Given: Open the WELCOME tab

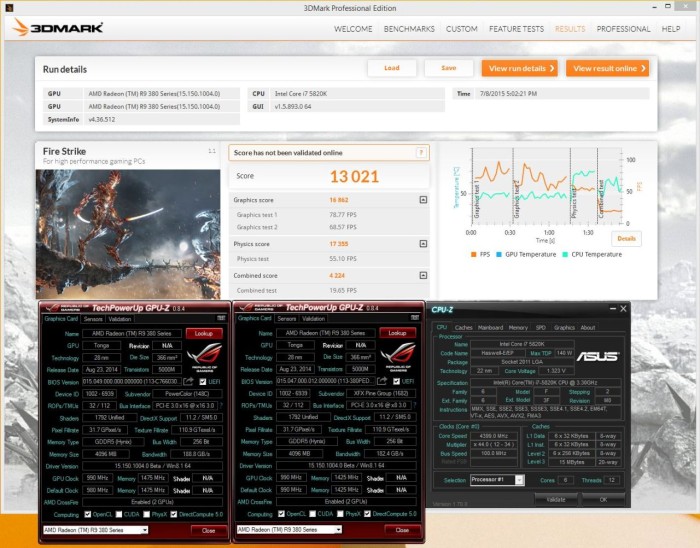Looking at the screenshot, I should tap(353, 29).
